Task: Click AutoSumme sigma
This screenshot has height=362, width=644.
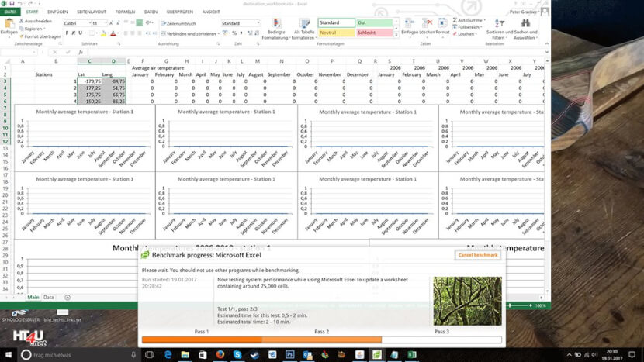Action: pyautogui.click(x=468, y=20)
